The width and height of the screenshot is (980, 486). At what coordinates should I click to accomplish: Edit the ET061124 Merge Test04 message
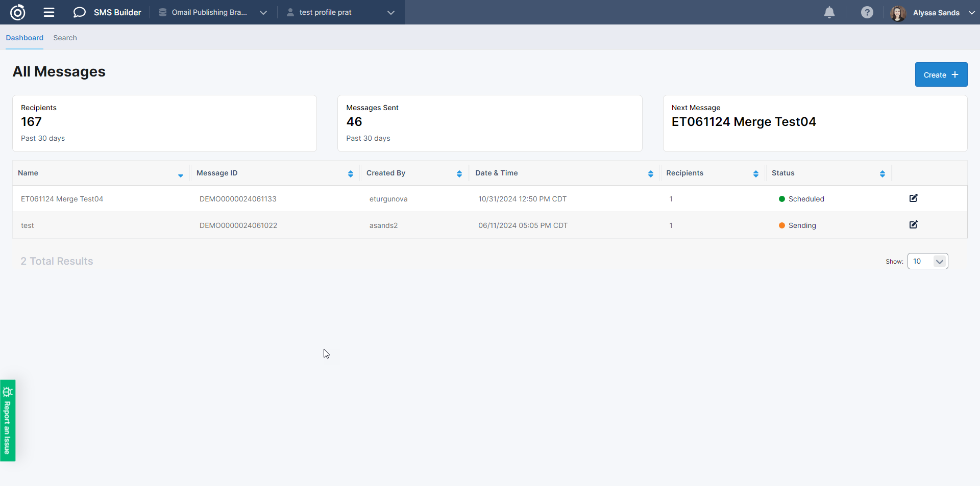coord(913,198)
